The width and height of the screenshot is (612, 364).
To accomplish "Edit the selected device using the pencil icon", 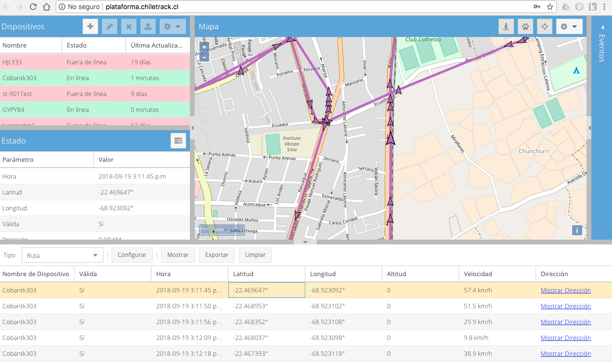I will point(109,26).
